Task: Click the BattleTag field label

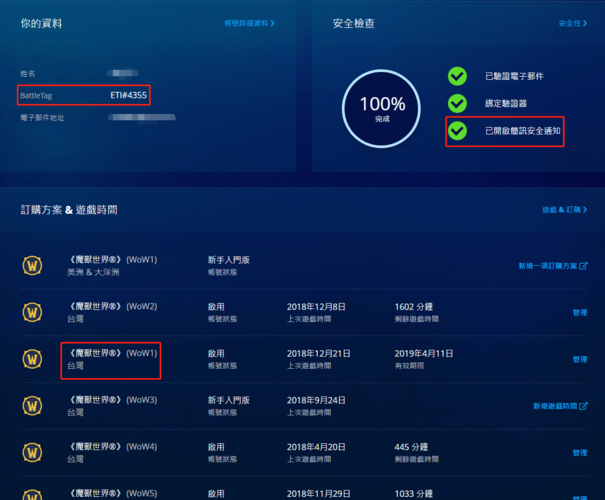Action: pos(36,96)
